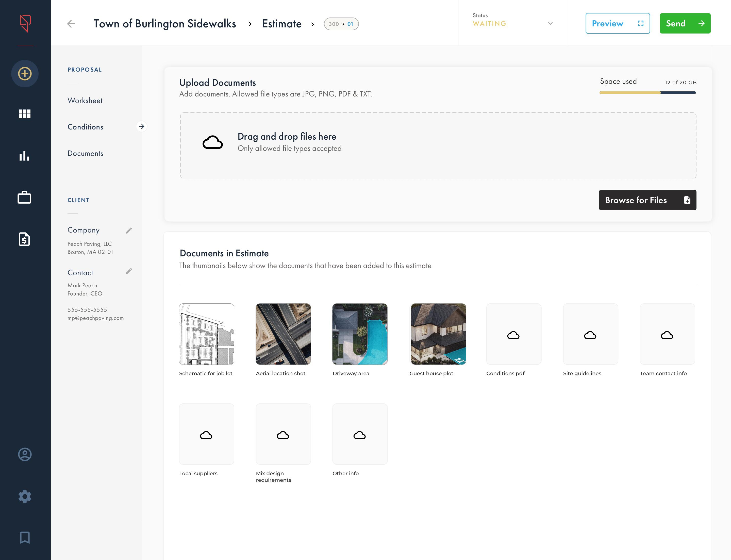Open the Worksheet section
Viewport: 731px width, 560px height.
pyautogui.click(x=85, y=101)
